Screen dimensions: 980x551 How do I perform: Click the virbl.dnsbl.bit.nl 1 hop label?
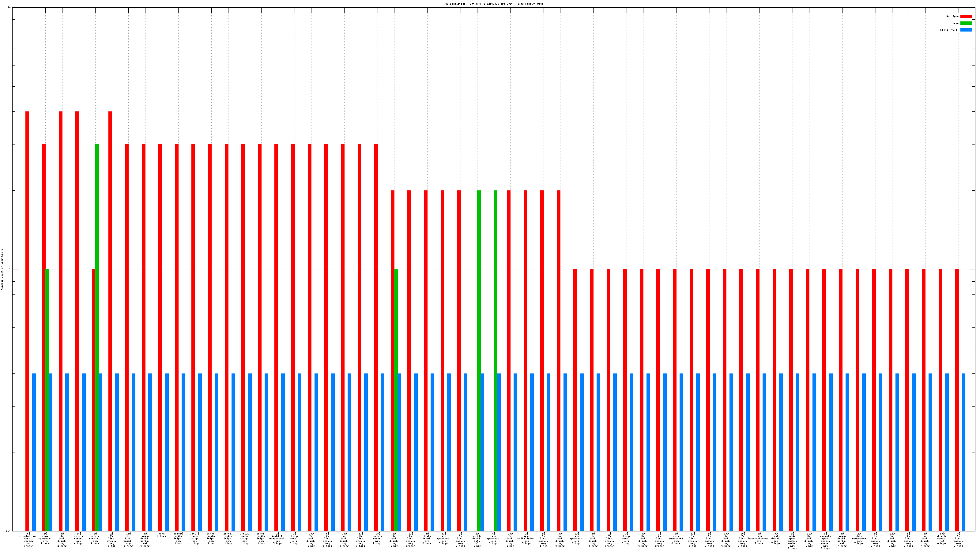click(477, 540)
